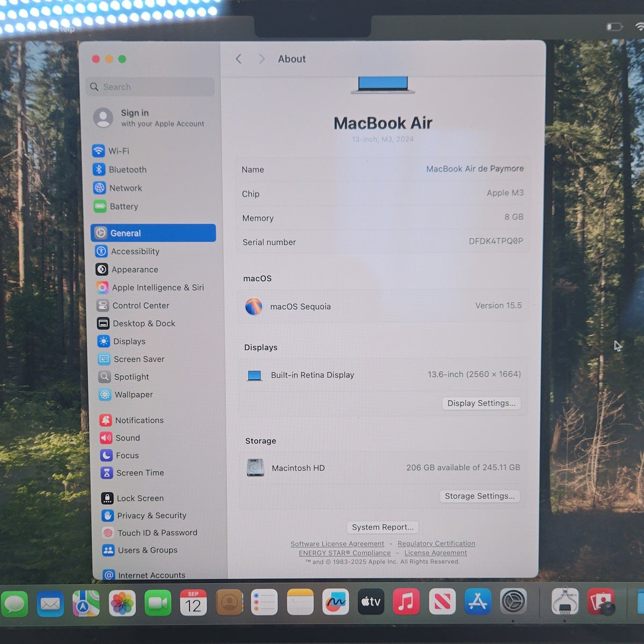Open Battery settings
The image size is (644, 644).
click(116, 206)
